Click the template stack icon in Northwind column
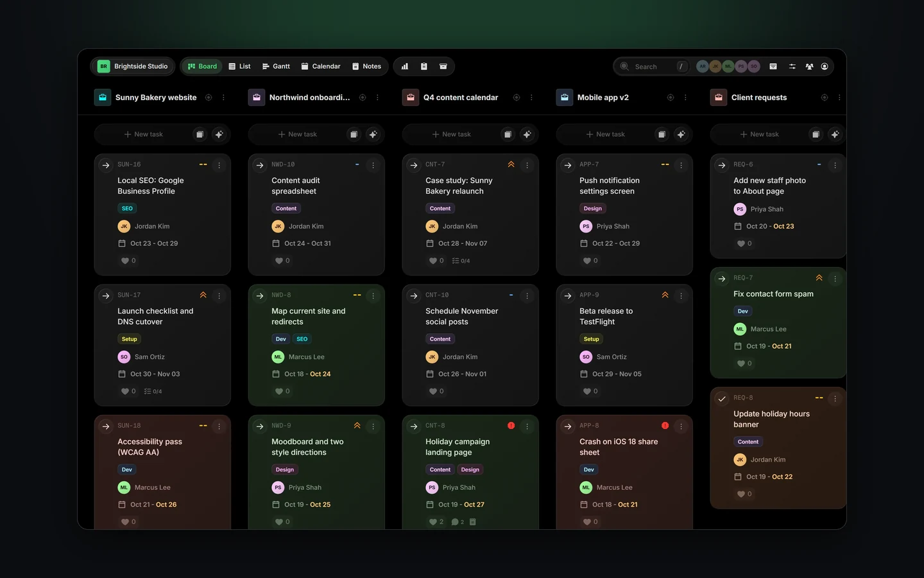The image size is (924, 578). tap(354, 134)
